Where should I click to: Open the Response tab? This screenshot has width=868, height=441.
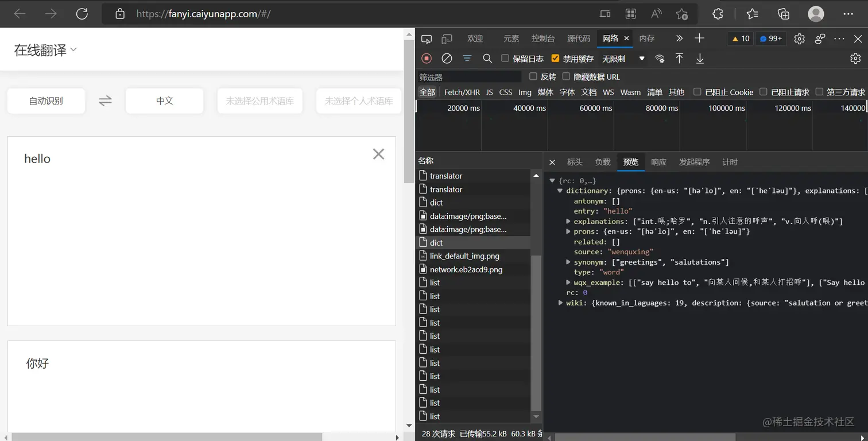pyautogui.click(x=658, y=162)
